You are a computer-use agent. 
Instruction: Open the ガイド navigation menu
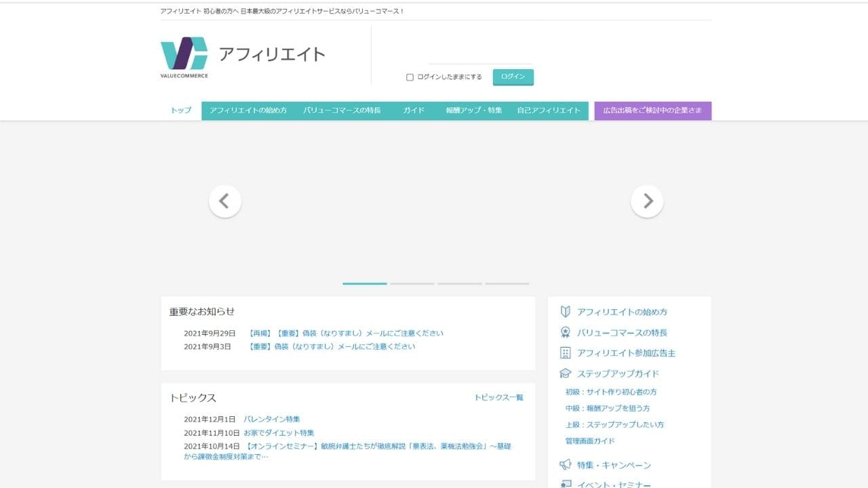(x=414, y=110)
